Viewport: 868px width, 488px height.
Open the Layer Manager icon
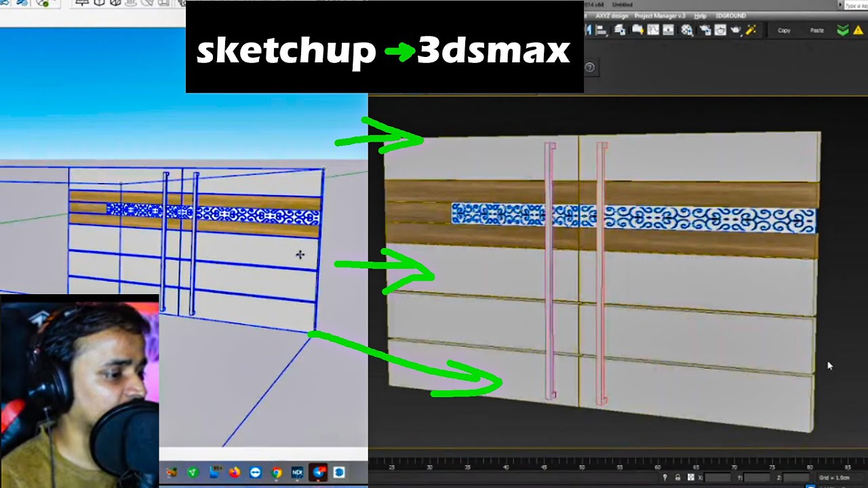620,30
